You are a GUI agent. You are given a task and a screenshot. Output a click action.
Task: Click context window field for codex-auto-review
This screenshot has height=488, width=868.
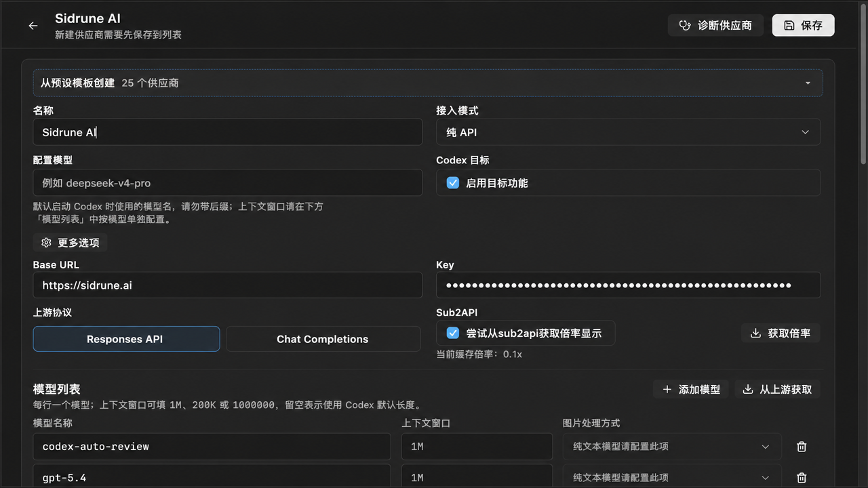coord(477,447)
